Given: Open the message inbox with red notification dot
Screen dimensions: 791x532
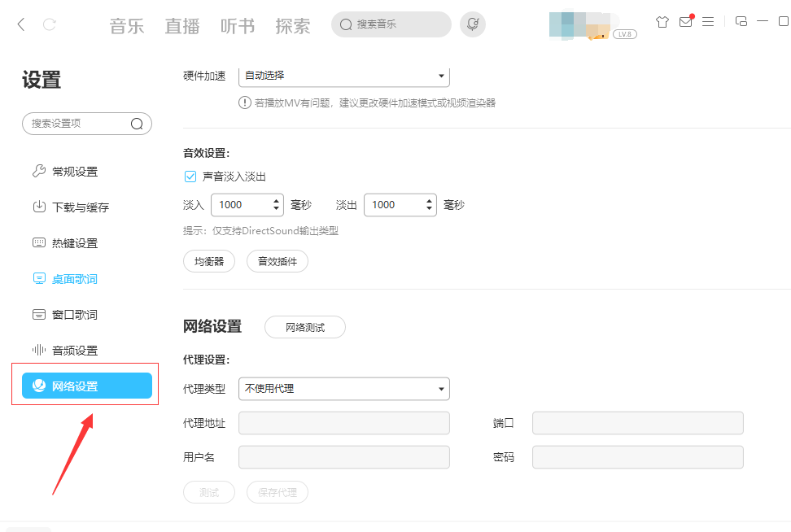Looking at the screenshot, I should click(x=685, y=21).
